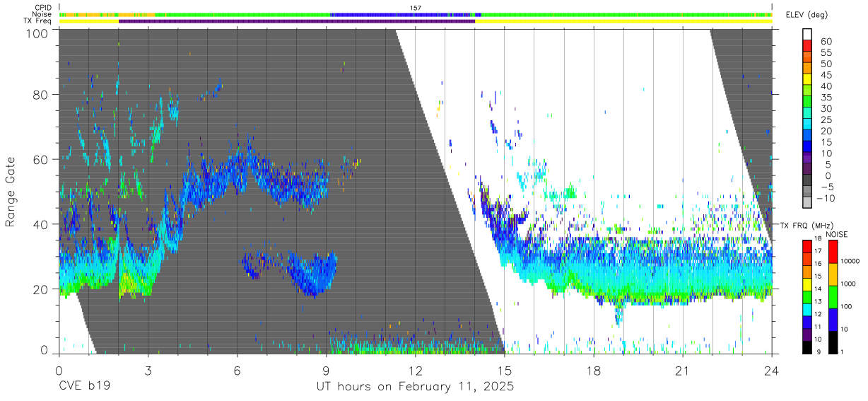Click the −10 label on the ELEV color bar

[x=825, y=198]
